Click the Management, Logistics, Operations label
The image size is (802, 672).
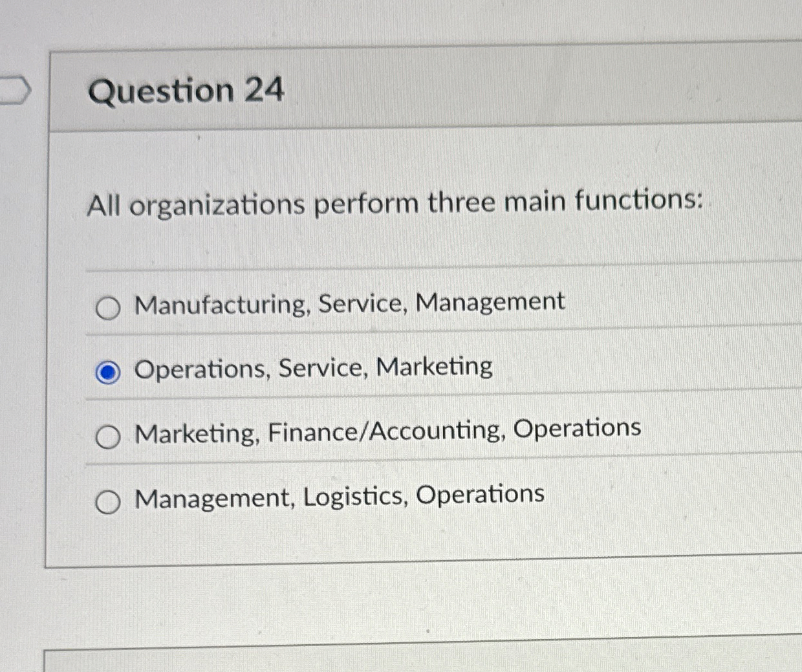click(339, 495)
